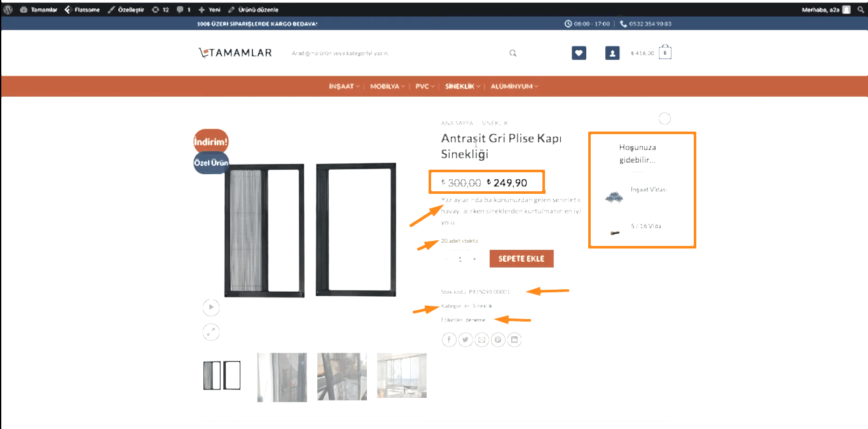
Task: Share product via email icon
Action: pos(482,340)
